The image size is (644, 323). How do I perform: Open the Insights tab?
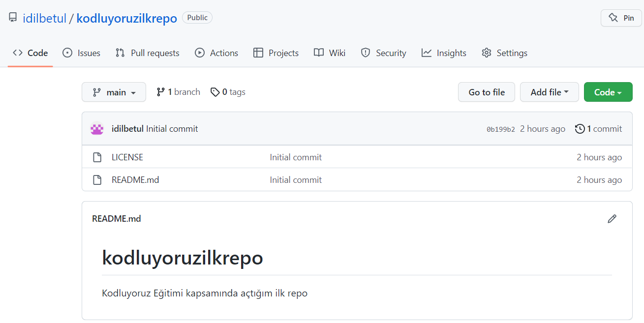[444, 53]
